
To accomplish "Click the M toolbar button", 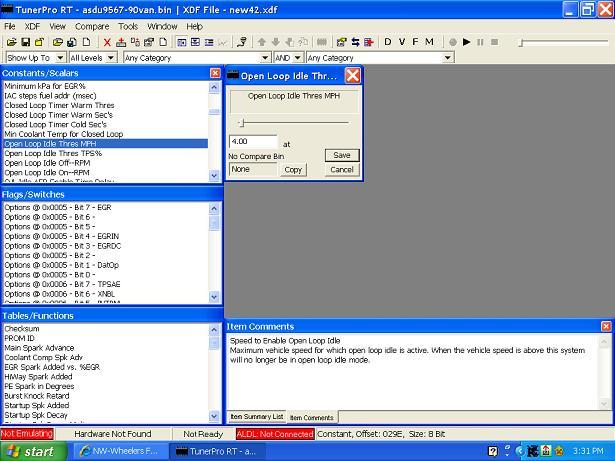I will [x=430, y=42].
